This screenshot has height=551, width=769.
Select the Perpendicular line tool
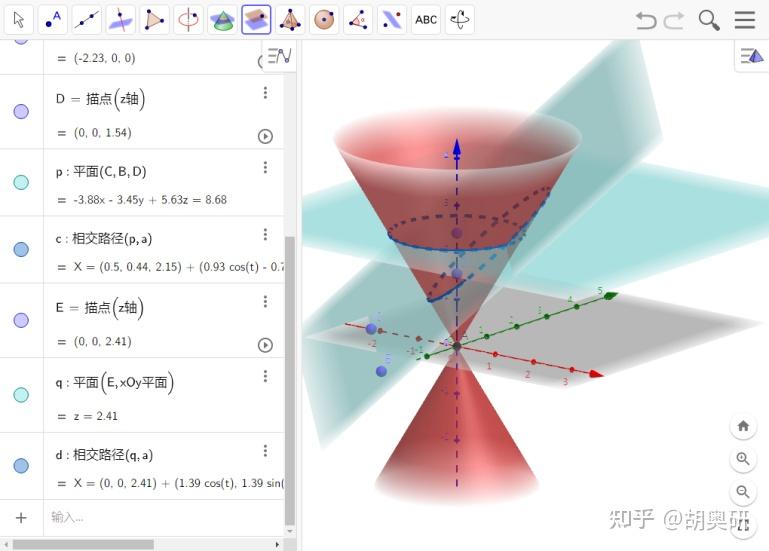click(x=121, y=20)
